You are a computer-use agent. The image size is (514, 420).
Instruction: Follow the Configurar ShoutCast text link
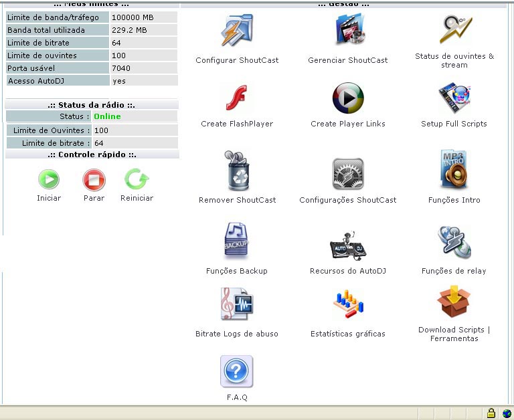237,60
